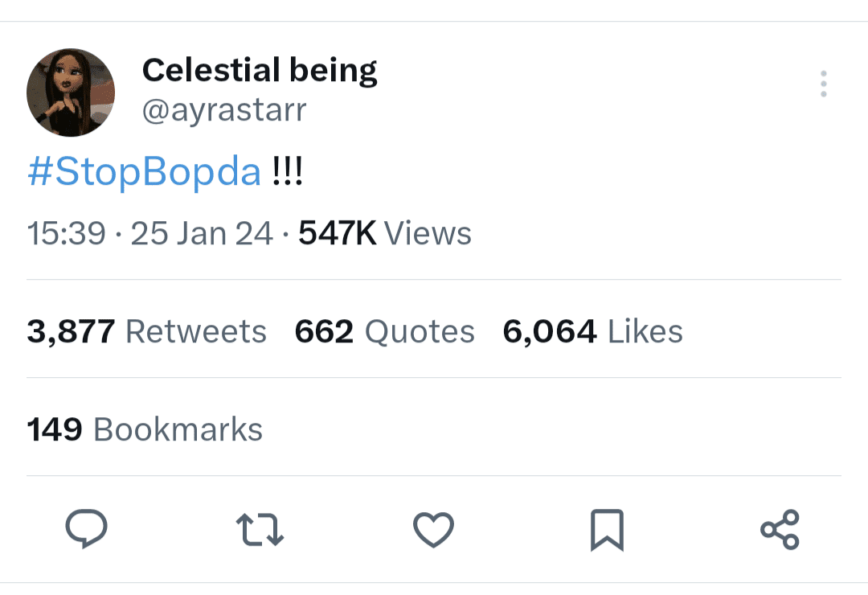Bookmark this tweet via bookmark icon

(608, 530)
